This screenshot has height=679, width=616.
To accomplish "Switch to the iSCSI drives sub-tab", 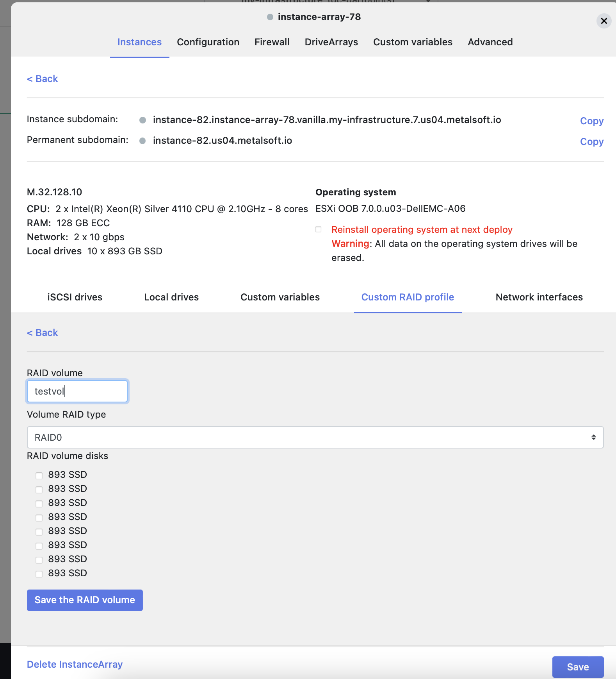I will point(75,297).
